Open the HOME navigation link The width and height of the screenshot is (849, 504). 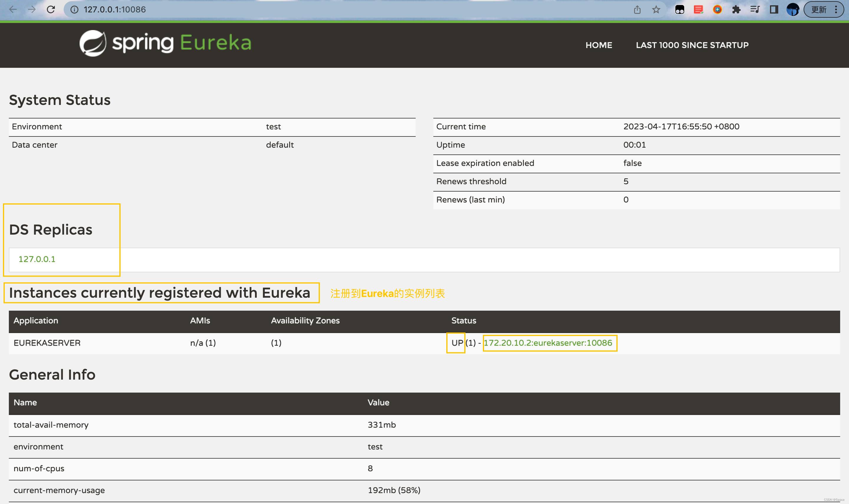coord(599,45)
